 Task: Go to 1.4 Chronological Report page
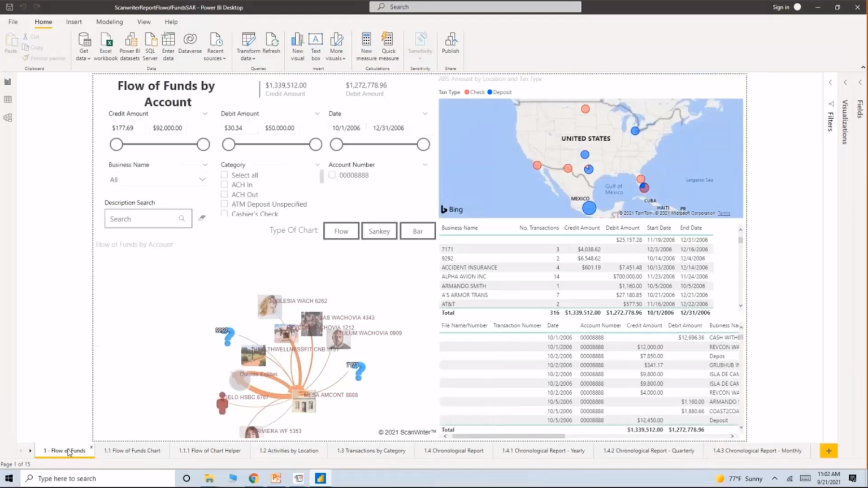[454, 451]
